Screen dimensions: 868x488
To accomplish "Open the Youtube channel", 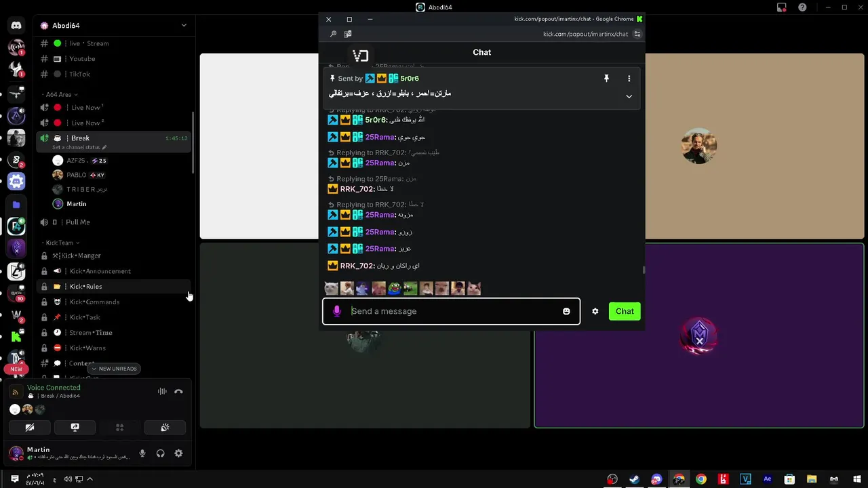I will [x=113, y=59].
